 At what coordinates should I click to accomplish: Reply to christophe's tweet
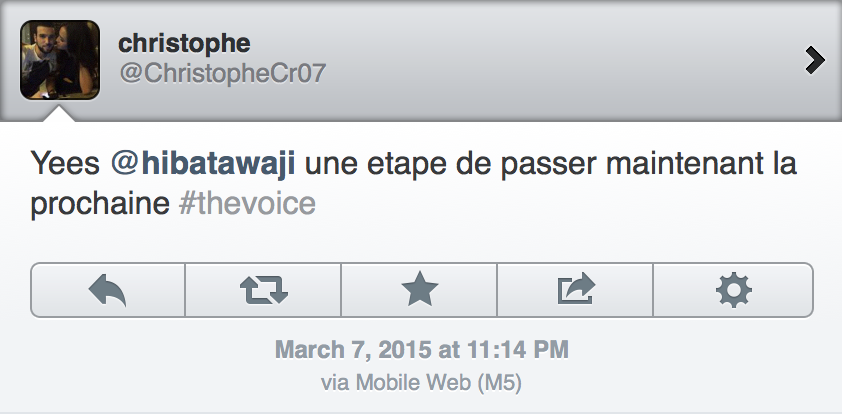click(108, 290)
